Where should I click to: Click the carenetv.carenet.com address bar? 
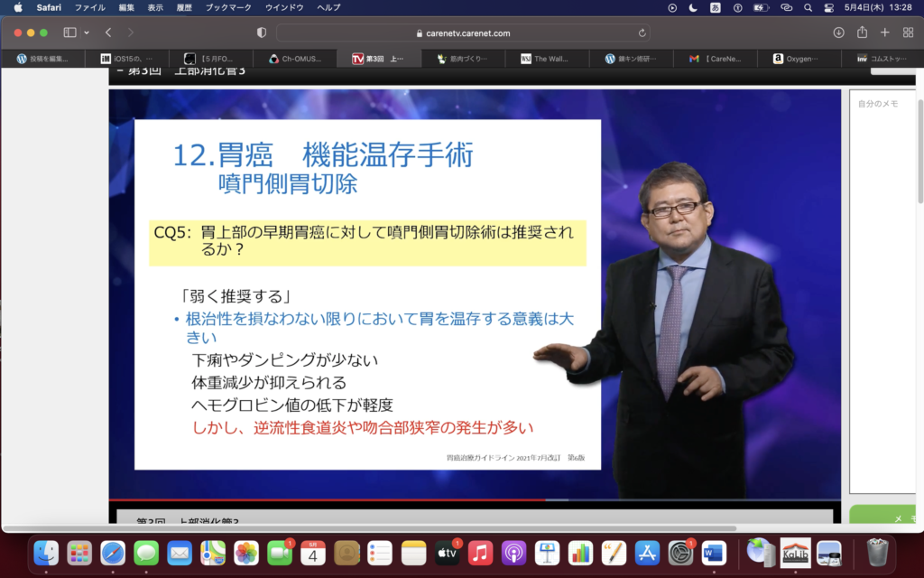[464, 33]
